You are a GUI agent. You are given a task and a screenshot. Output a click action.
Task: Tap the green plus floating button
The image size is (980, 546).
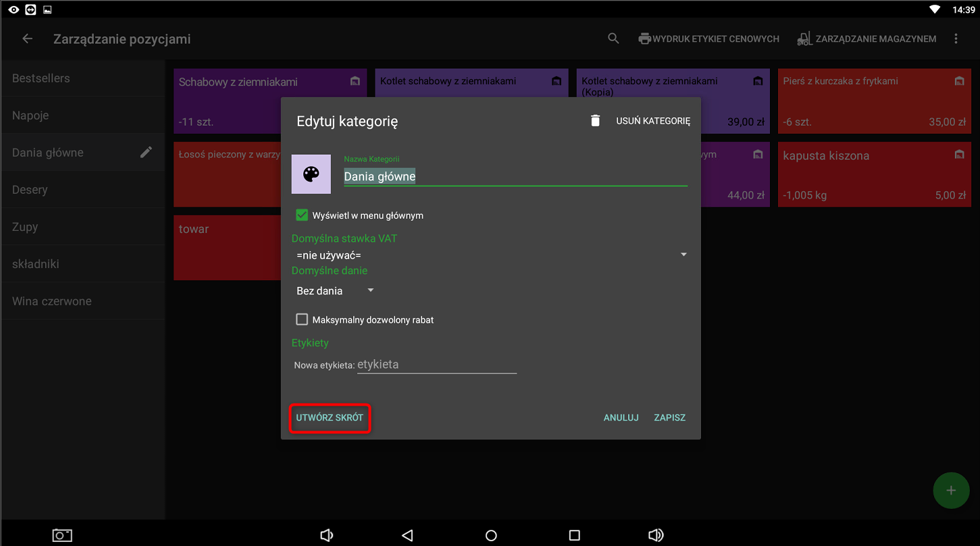pos(950,490)
